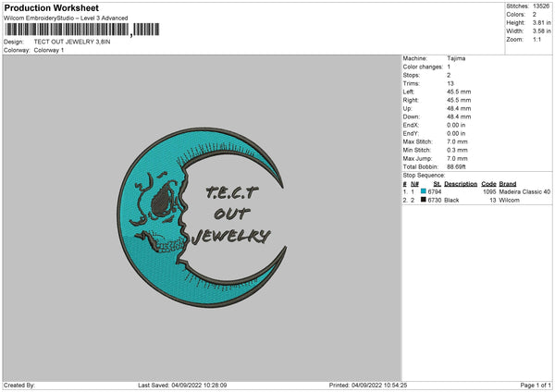Select the 'Production Worksheet' title text
The height and width of the screenshot is (392, 555).
[x=52, y=7]
